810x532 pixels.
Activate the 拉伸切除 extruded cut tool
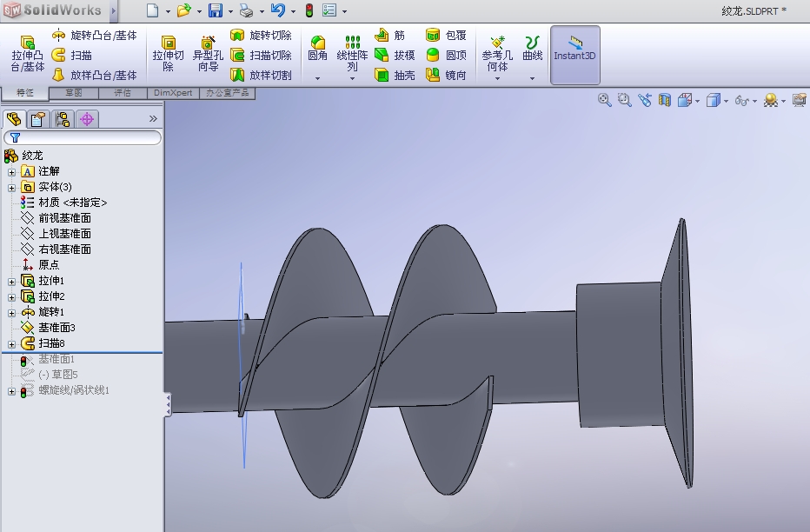[168, 54]
